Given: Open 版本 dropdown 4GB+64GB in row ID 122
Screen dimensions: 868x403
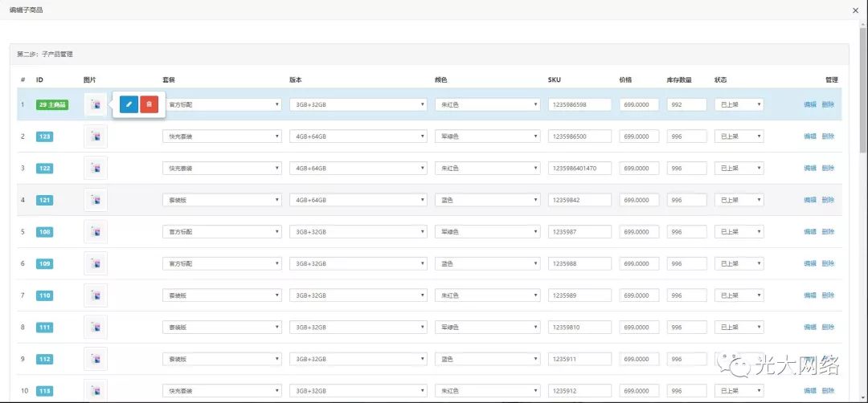Looking at the screenshot, I should coord(358,168).
